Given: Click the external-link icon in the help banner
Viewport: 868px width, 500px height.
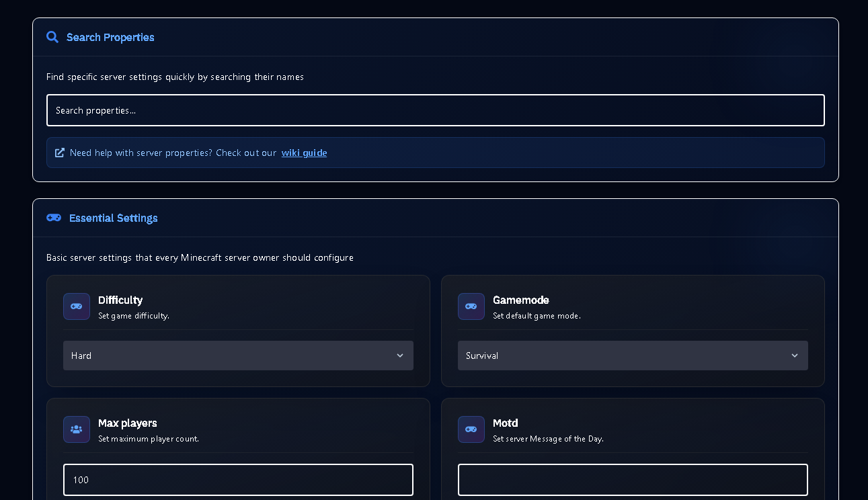Looking at the screenshot, I should tap(59, 153).
